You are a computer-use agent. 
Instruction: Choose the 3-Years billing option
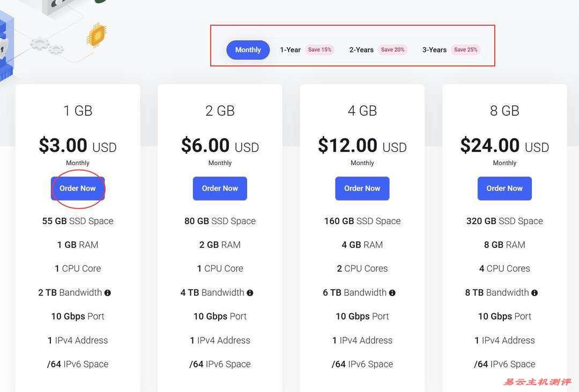coord(434,50)
